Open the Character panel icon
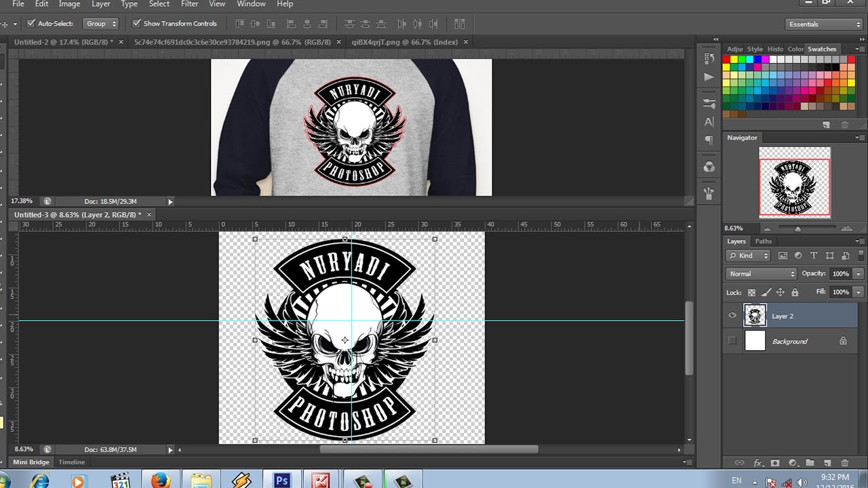 click(x=709, y=122)
